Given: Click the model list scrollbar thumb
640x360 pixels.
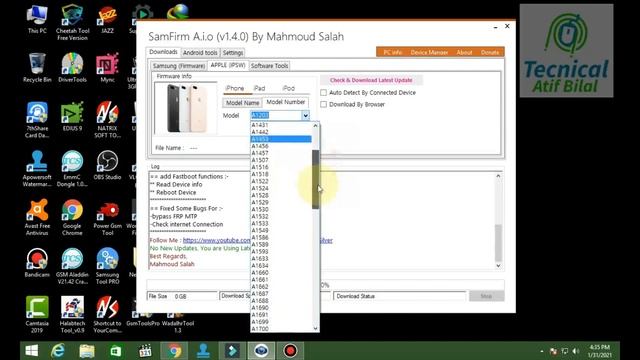Looking at the screenshot, I should (316, 180).
